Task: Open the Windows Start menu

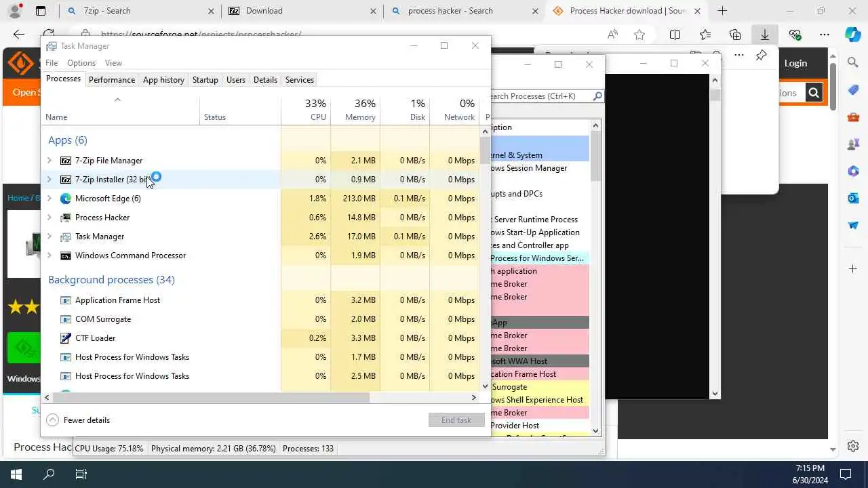Action: coord(16,474)
